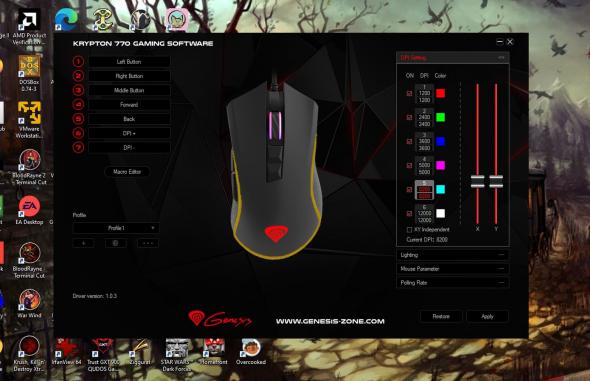
Task: Click the X axis DPI slider handle
Action: 477,182
